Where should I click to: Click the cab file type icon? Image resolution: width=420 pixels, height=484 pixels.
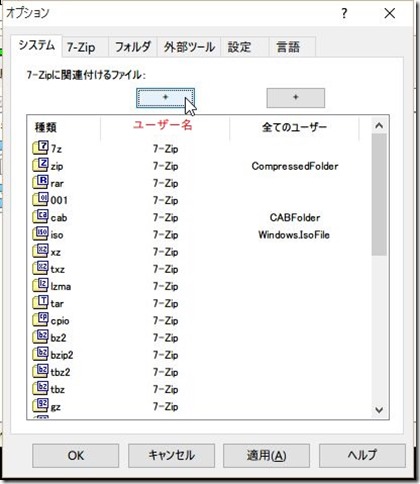tap(41, 217)
